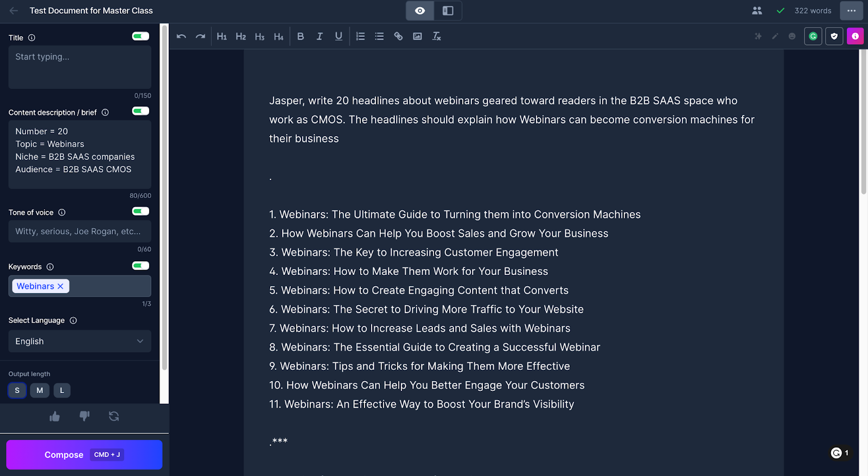The image size is (868, 476).
Task: Undo the last edit
Action: [181, 36]
